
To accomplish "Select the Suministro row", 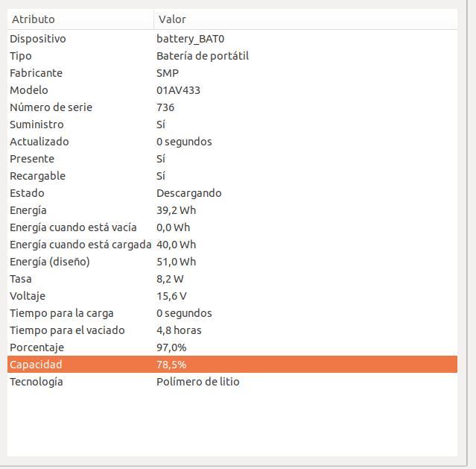I will click(x=232, y=125).
